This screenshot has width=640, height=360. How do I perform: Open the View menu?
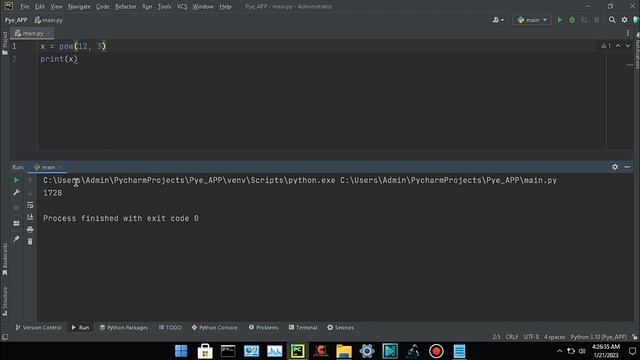56,7
